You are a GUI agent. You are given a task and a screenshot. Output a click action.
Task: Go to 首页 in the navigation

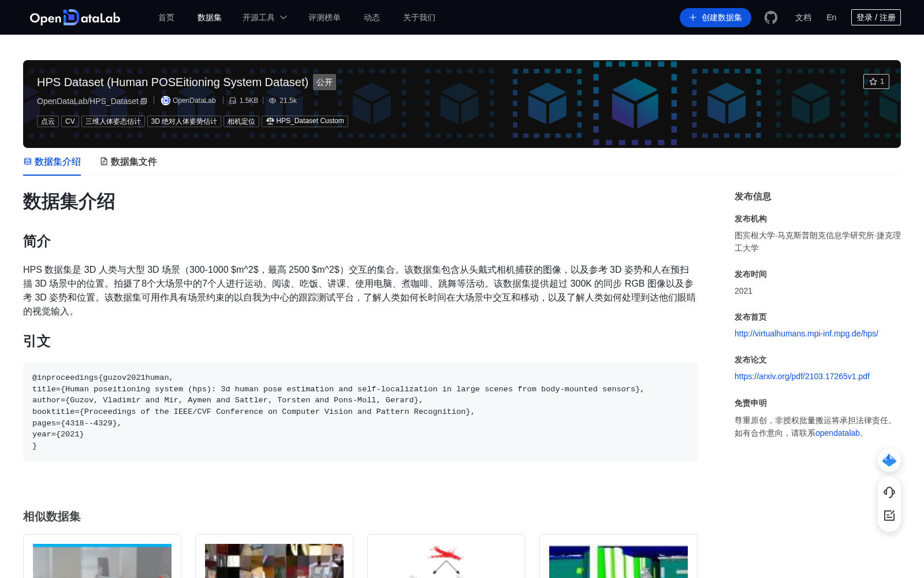(166, 17)
